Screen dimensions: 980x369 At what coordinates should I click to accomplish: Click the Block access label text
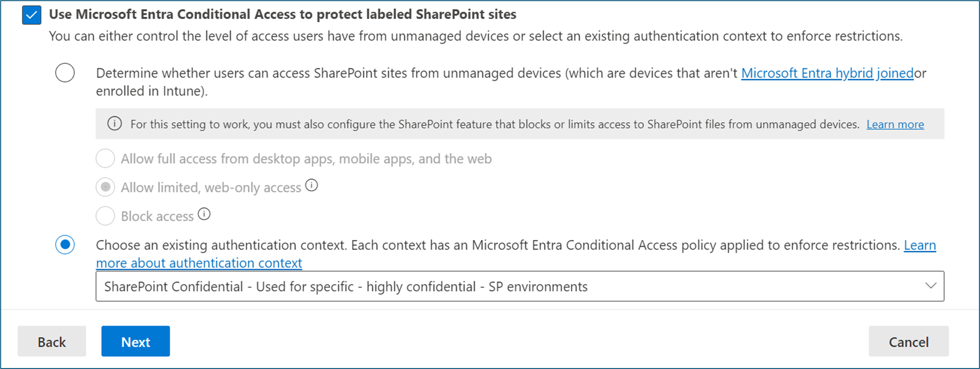(x=157, y=216)
